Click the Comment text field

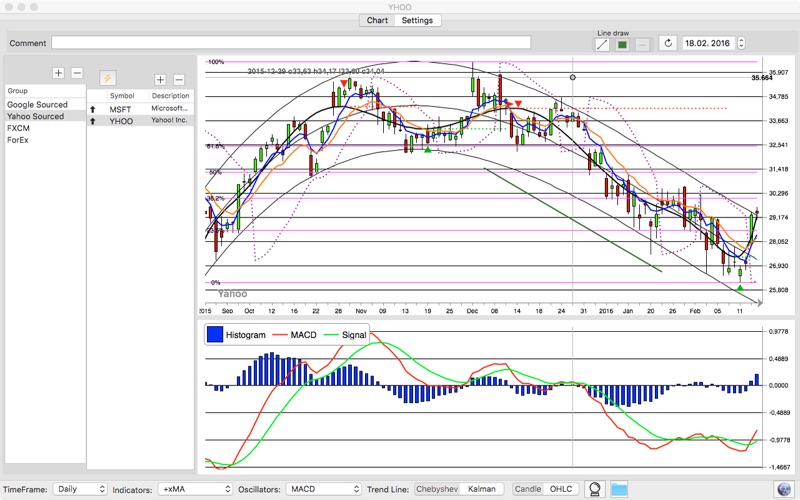point(290,43)
